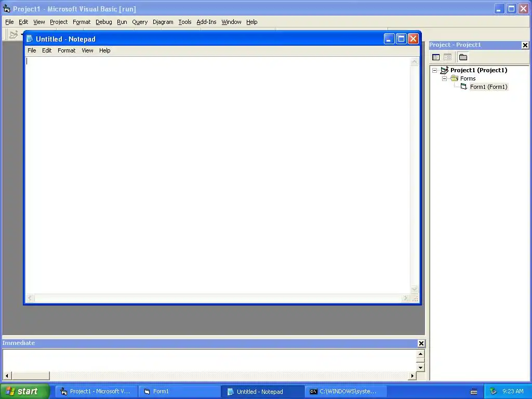Click Immediate window scroll down arrow

420,367
